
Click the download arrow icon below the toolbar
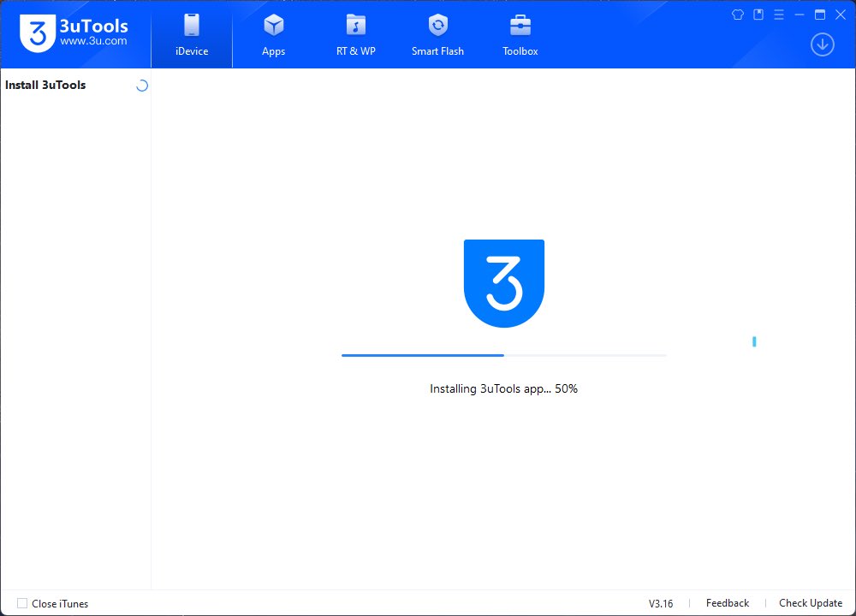point(822,44)
